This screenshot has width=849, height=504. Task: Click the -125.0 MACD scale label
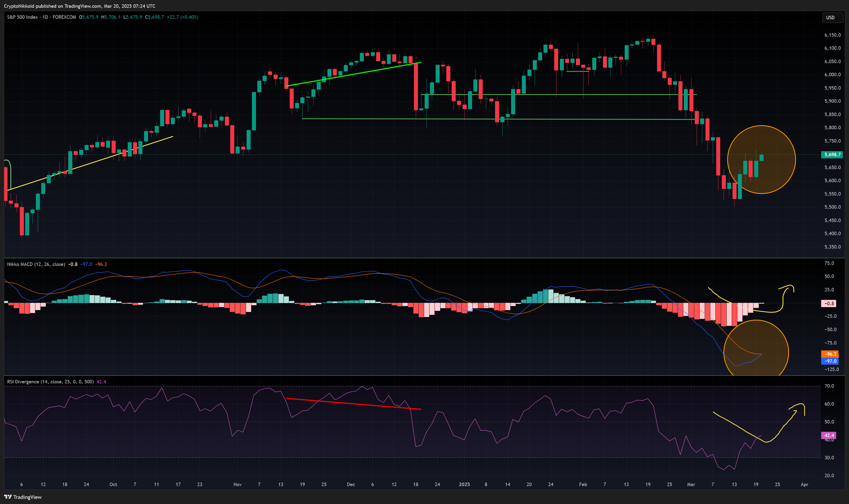[831, 369]
